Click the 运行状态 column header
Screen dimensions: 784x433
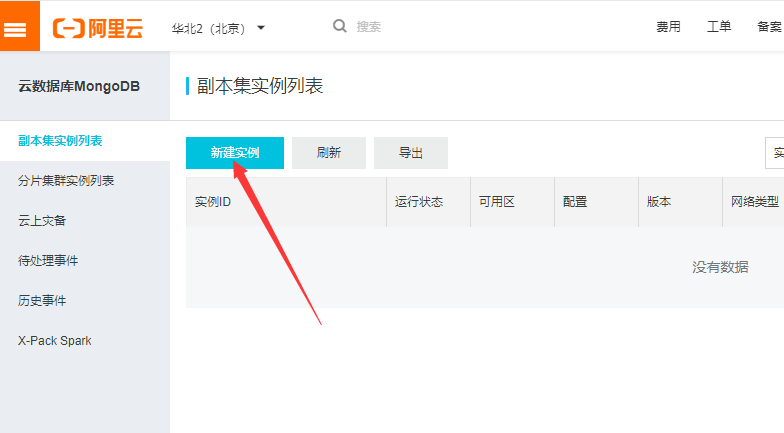point(419,202)
